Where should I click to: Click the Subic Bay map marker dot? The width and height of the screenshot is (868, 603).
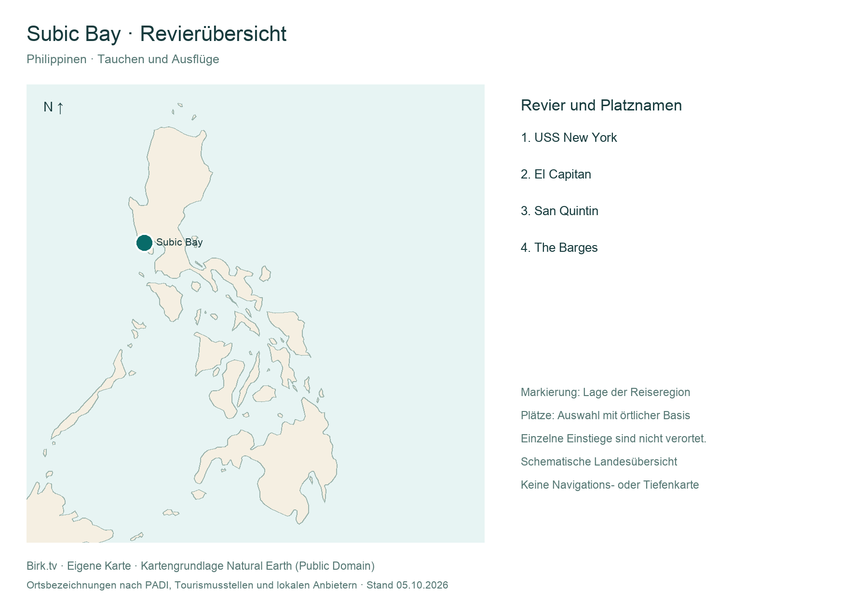tap(144, 243)
